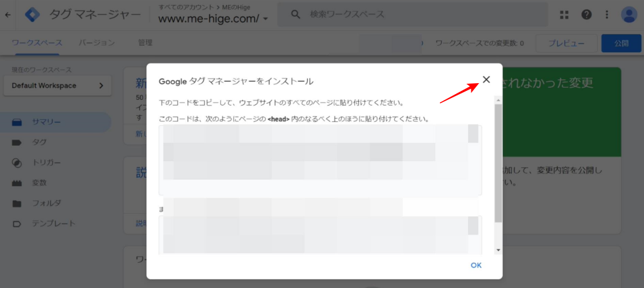The image size is (644, 288).
Task: Click the 変数 brick icon
Action: (17, 183)
